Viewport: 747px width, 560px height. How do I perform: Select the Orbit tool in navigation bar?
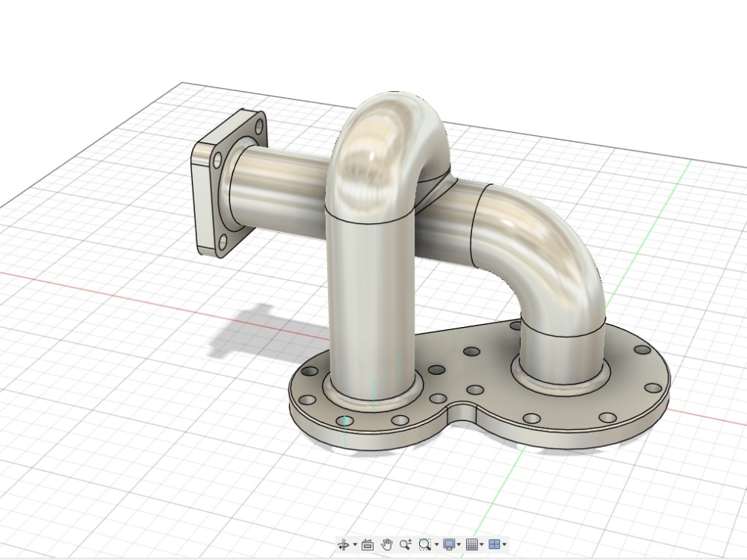[344, 544]
